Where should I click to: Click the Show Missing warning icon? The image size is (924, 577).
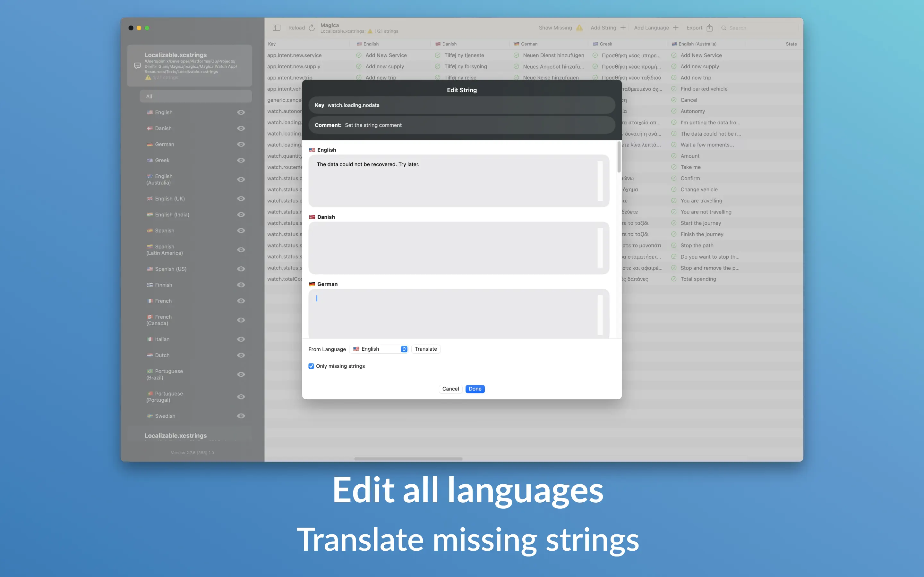click(579, 28)
